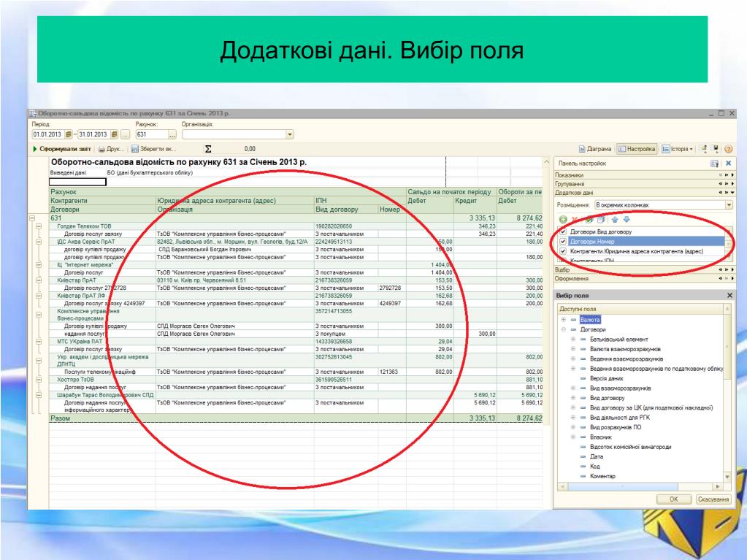Viewport: 747px width, 560px height.
Task: Click start date field 01.01.2013
Action: (47, 135)
